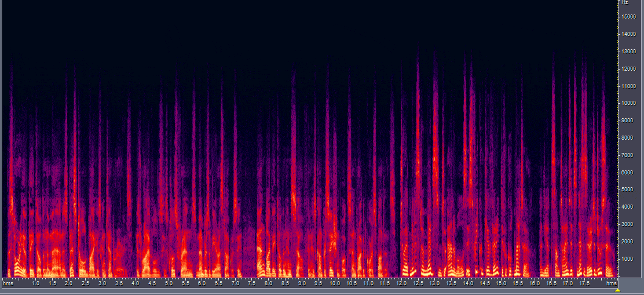Click the 7.5 mark on time ruler
644x295 pixels.
tap(252, 283)
